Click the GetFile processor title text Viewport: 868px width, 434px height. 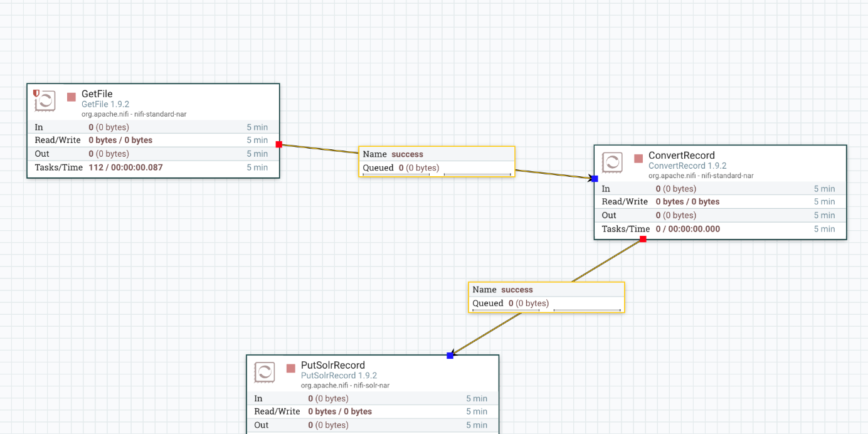coord(97,93)
